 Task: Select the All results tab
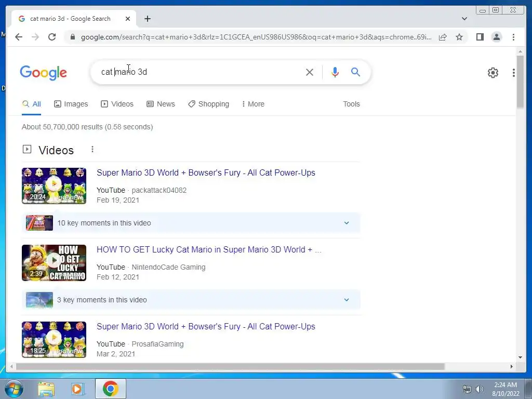tap(32, 104)
